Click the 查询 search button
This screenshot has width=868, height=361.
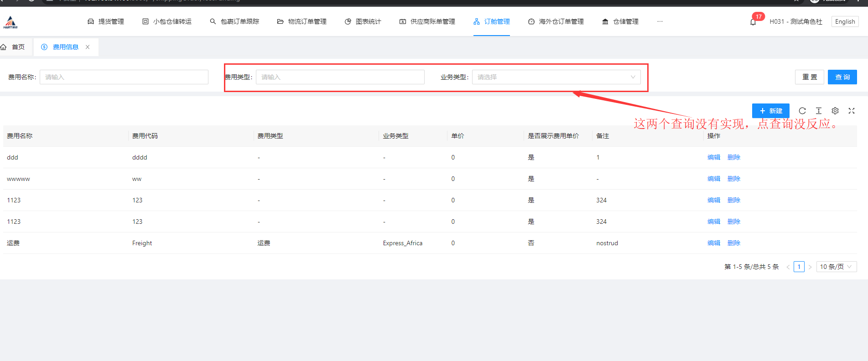[842, 77]
